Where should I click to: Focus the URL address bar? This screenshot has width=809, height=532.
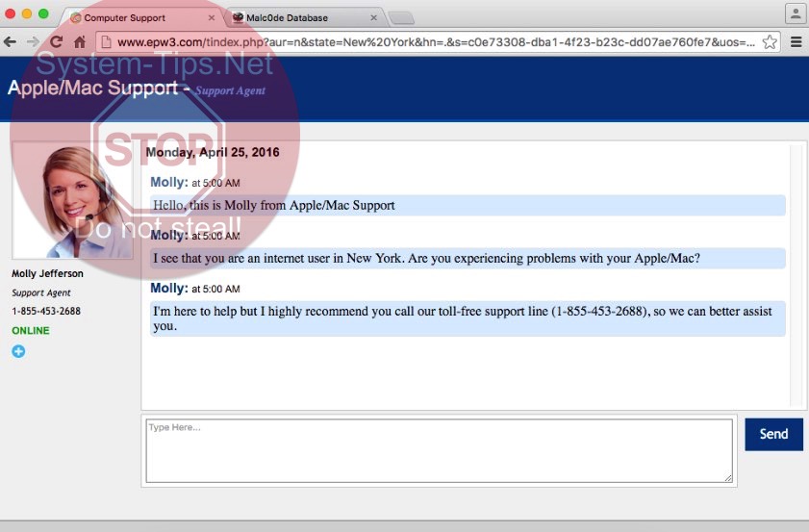pyautogui.click(x=433, y=41)
